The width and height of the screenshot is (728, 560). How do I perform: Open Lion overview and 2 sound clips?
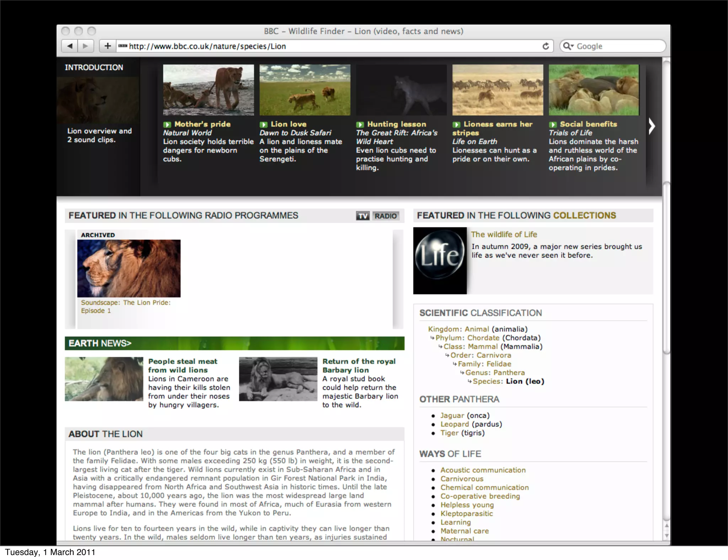coord(100,135)
